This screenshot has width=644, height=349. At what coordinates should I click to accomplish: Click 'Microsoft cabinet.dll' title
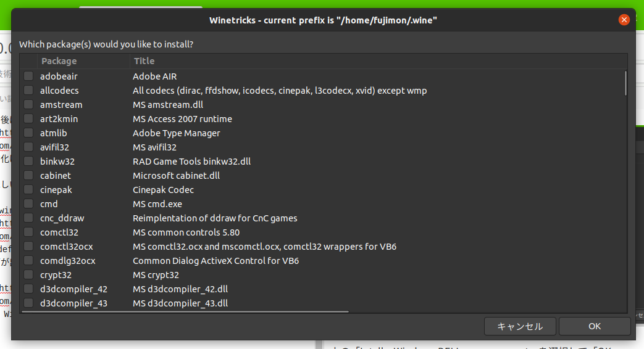176,176
